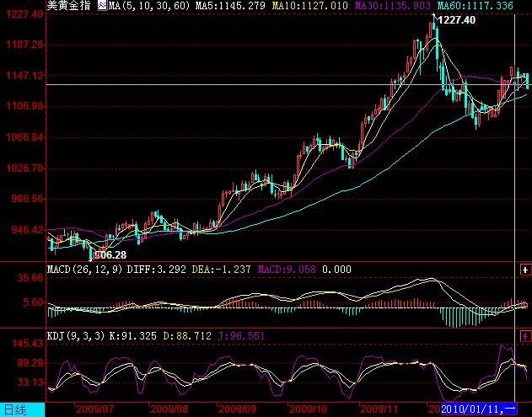The width and height of the screenshot is (532, 417).
Task: Click the yellow D:88.712 value
Action: [187, 336]
